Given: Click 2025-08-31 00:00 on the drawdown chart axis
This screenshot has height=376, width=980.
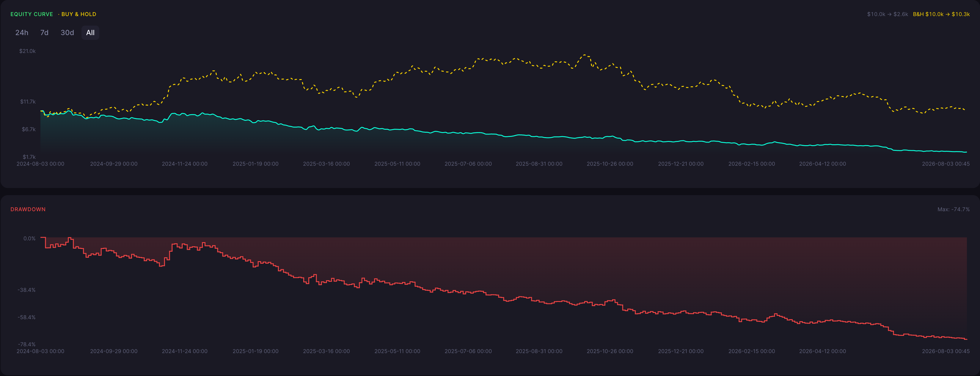Looking at the screenshot, I should click(539, 351).
